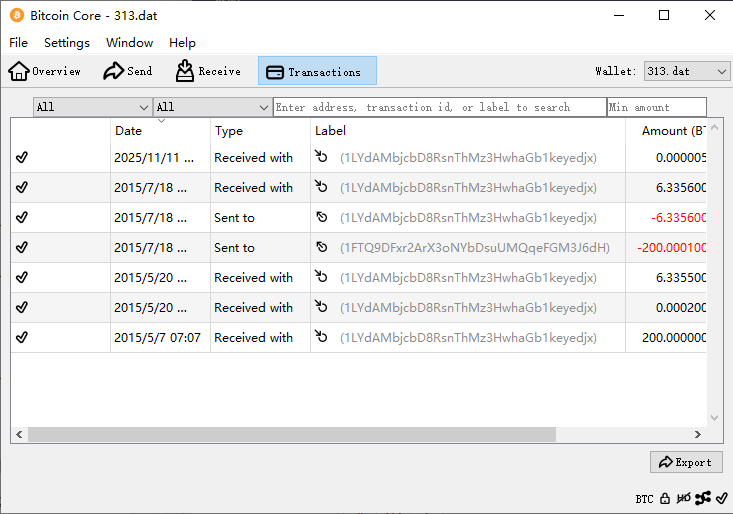Open the Settings menu
Viewport: 733px width, 514px height.
click(x=67, y=43)
